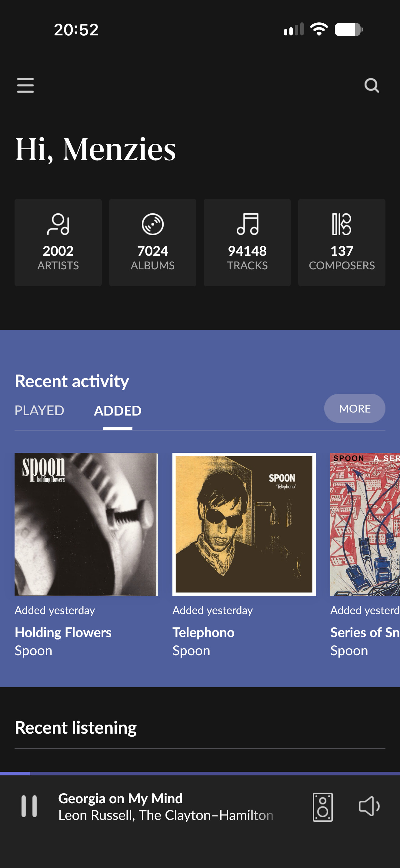
Task: Tap the More button in Recent activity
Action: click(x=355, y=408)
